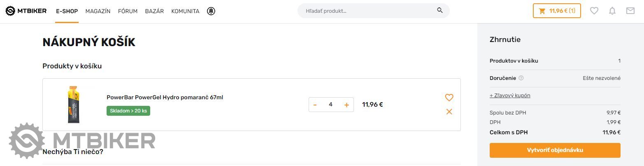Screen dimensions: 644x166
Task: Open notifications bell icon
Action: click(x=612, y=11)
